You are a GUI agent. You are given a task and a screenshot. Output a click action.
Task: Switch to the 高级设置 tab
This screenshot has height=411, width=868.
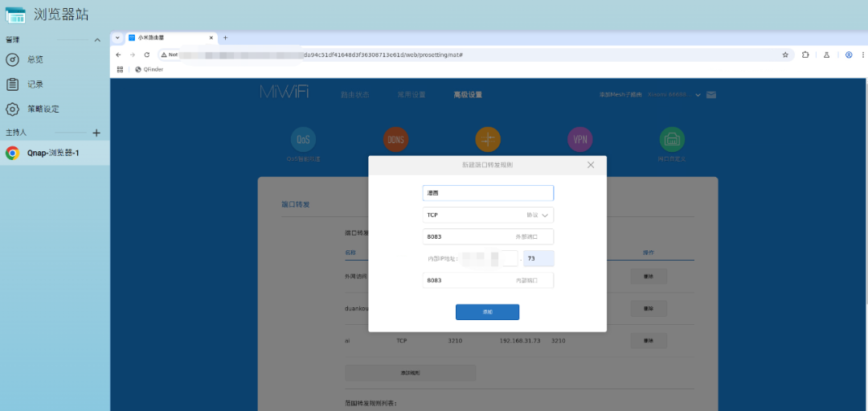pyautogui.click(x=468, y=95)
